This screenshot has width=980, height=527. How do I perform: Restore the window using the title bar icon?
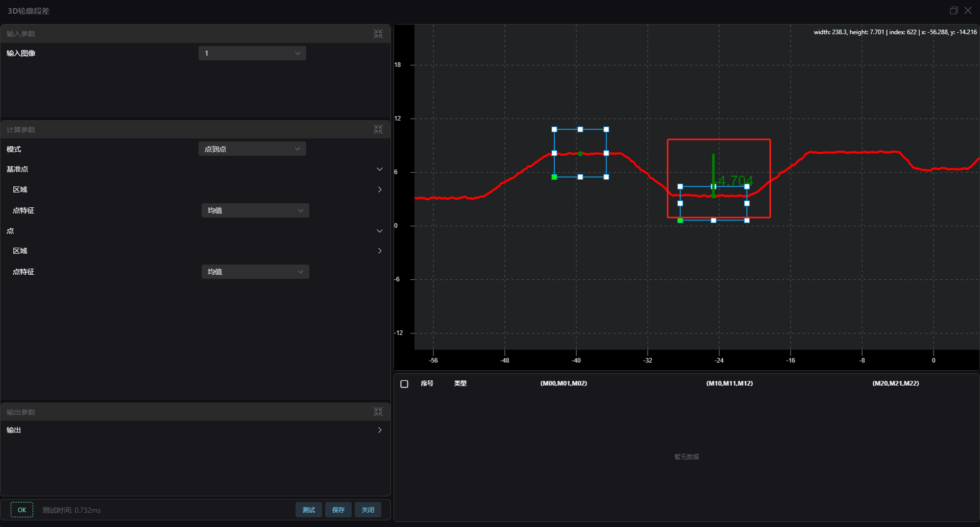tap(953, 11)
